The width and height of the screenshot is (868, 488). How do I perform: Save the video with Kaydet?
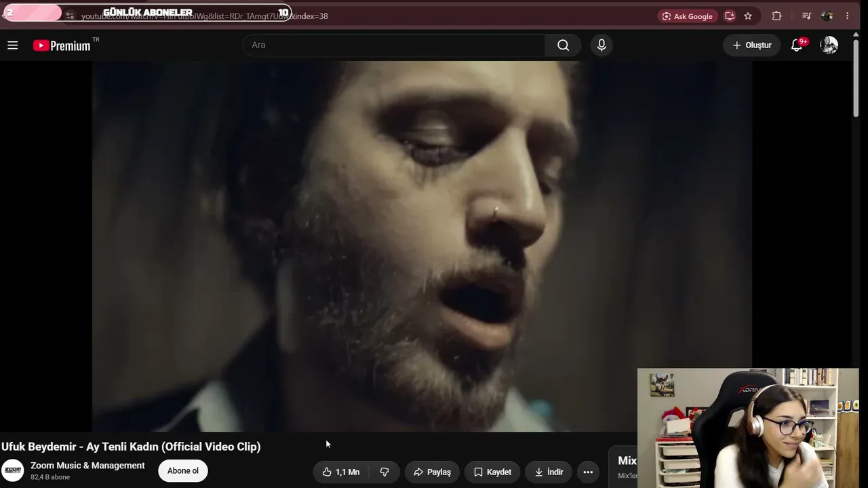tap(492, 472)
